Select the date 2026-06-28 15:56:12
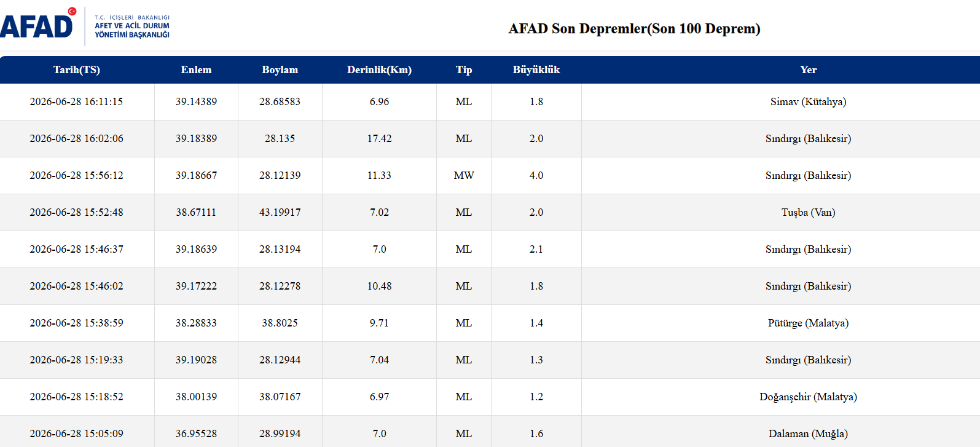 (x=77, y=175)
